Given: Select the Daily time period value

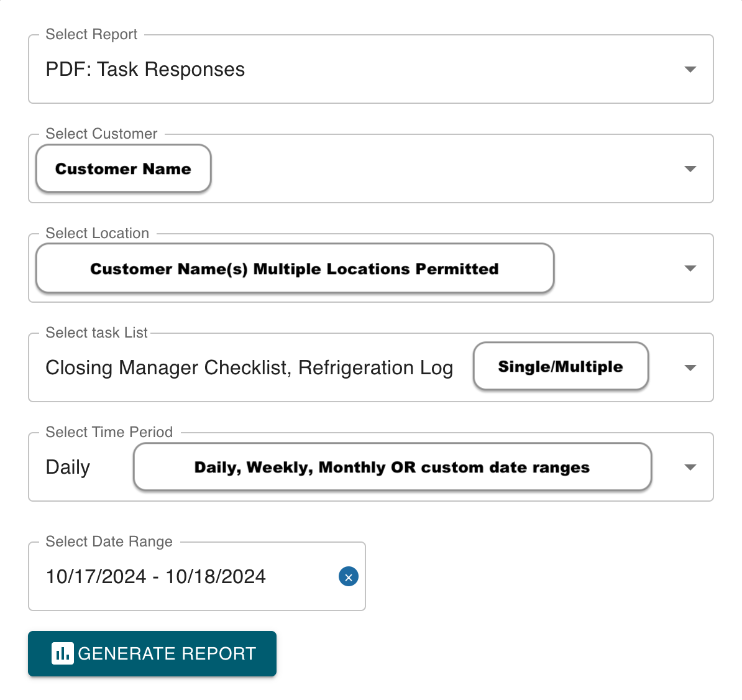Looking at the screenshot, I should tap(68, 467).
